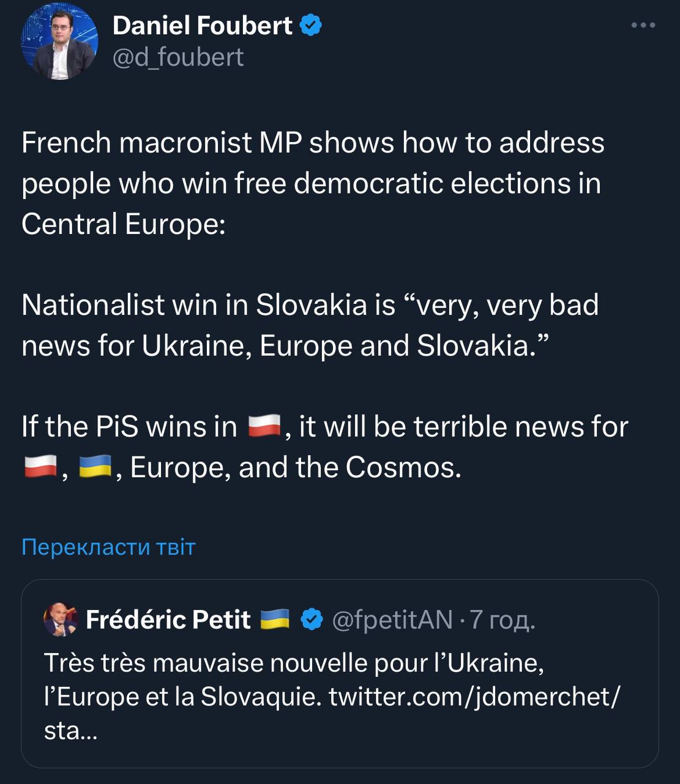The image size is (680, 784).
Task: Click the @d_foubert handle
Action: (x=178, y=57)
